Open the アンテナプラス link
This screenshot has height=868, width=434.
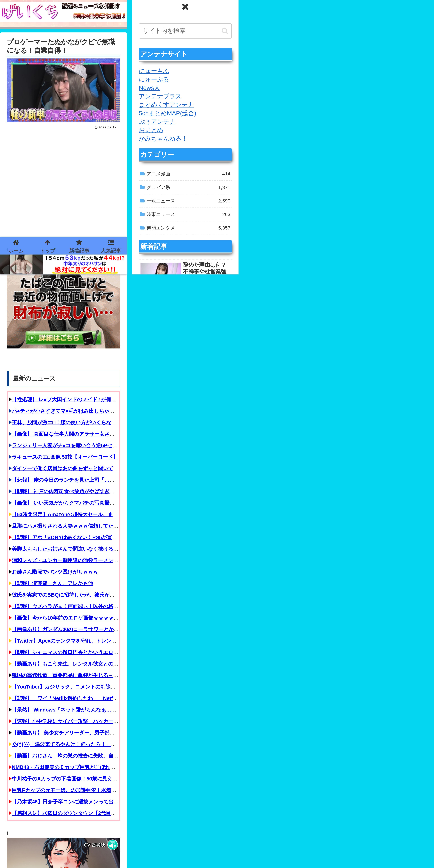160,96
